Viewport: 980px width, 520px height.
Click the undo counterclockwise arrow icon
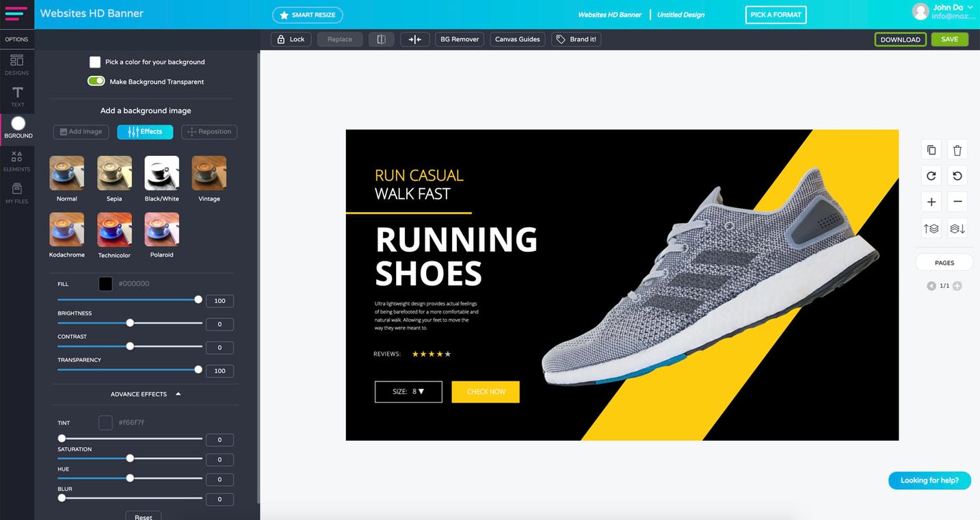957,176
